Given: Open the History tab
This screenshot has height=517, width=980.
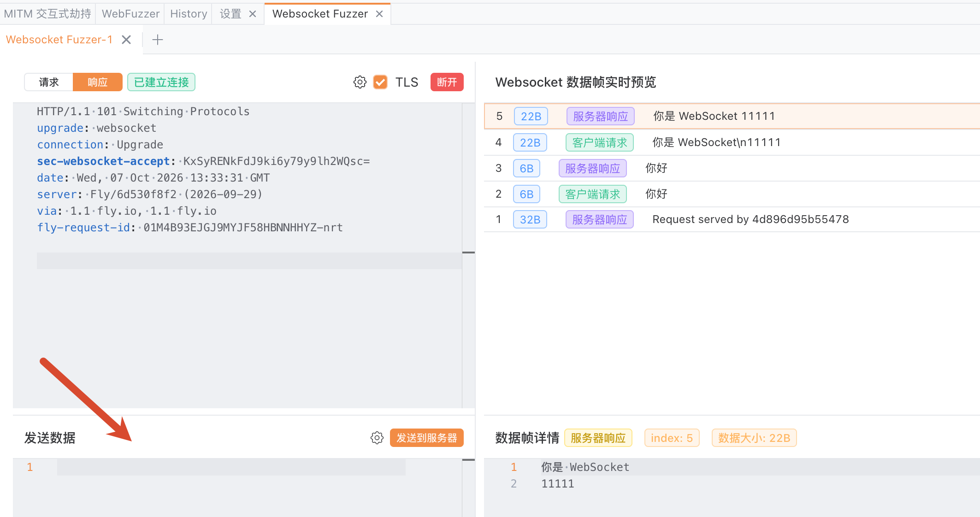Looking at the screenshot, I should (189, 14).
